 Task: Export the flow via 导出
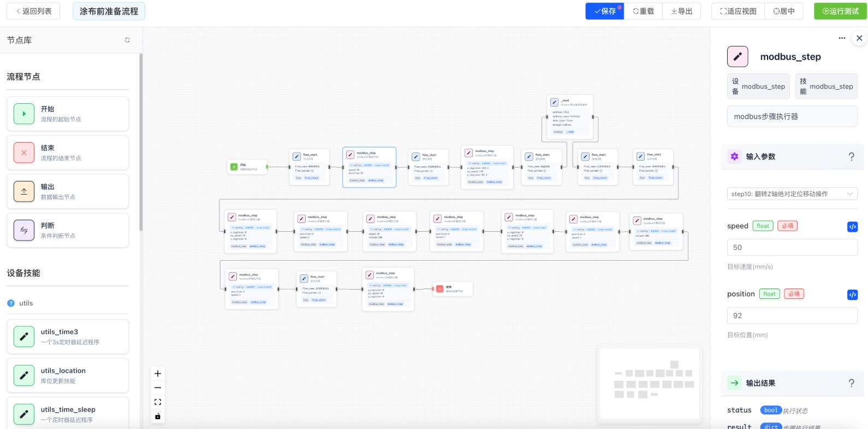pyautogui.click(x=681, y=11)
